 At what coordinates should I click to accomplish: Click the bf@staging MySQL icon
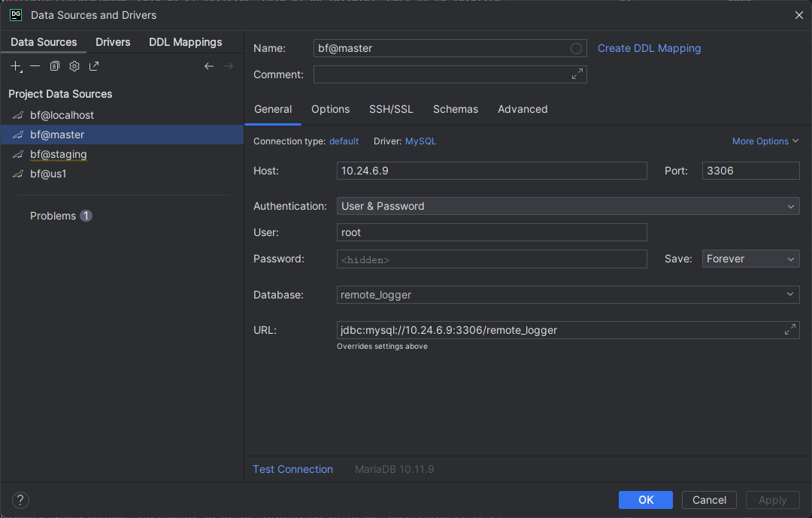click(18, 154)
